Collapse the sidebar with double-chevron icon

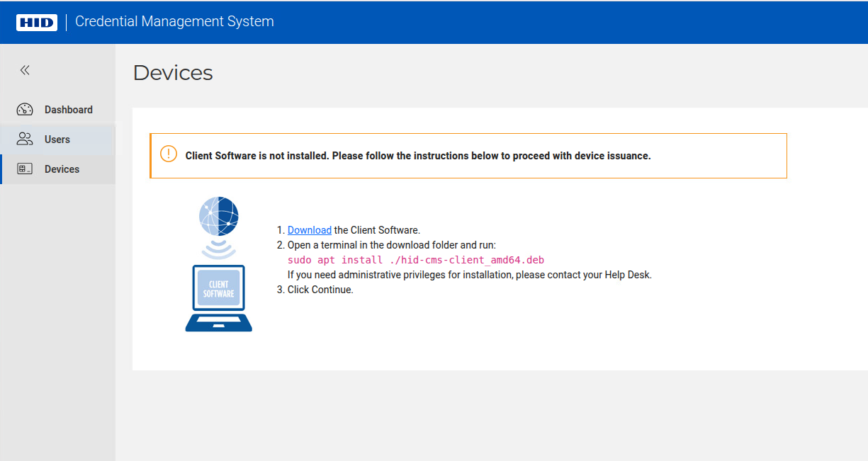pyautogui.click(x=25, y=70)
